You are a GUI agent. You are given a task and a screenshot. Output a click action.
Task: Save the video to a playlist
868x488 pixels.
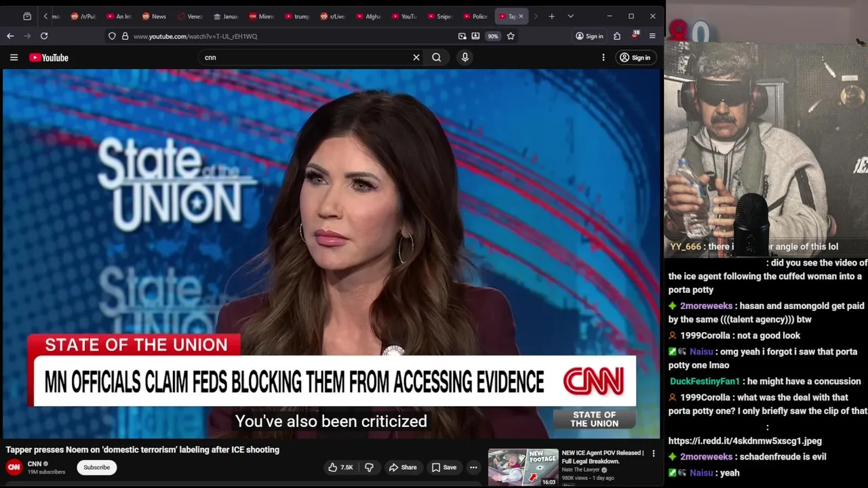click(x=444, y=467)
